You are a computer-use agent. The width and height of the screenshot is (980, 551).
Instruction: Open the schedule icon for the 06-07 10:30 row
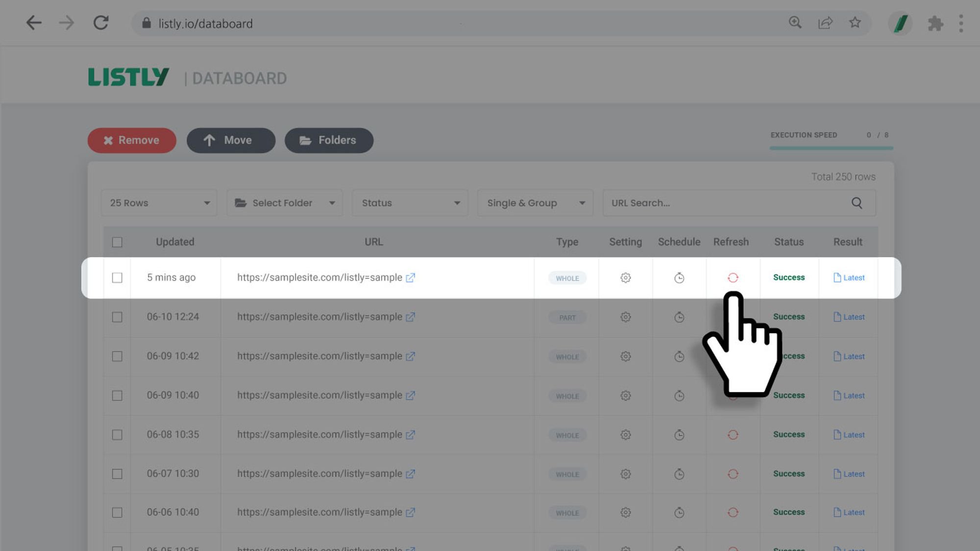679,474
